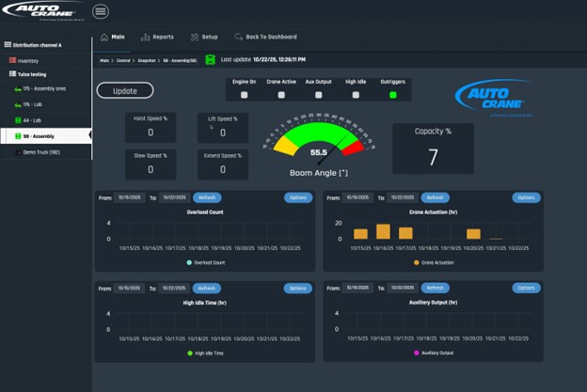Click the Crane Actuation To date field

(403, 197)
